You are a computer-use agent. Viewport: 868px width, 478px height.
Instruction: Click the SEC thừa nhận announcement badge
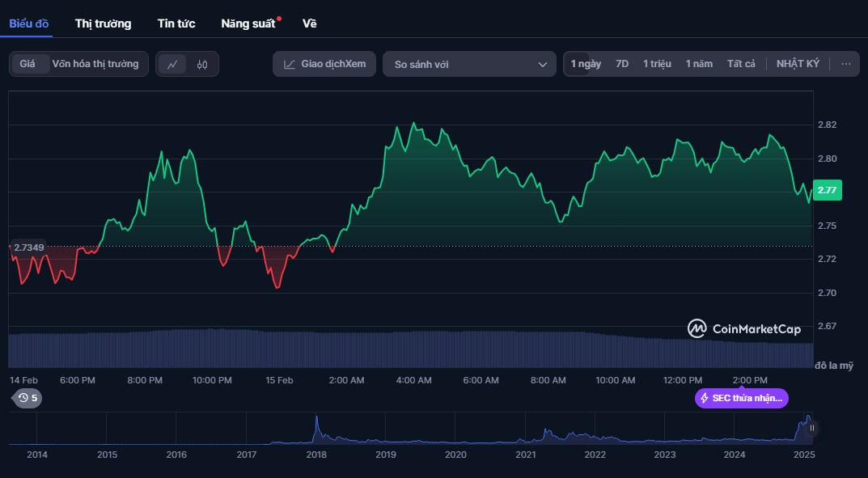(x=740, y=398)
